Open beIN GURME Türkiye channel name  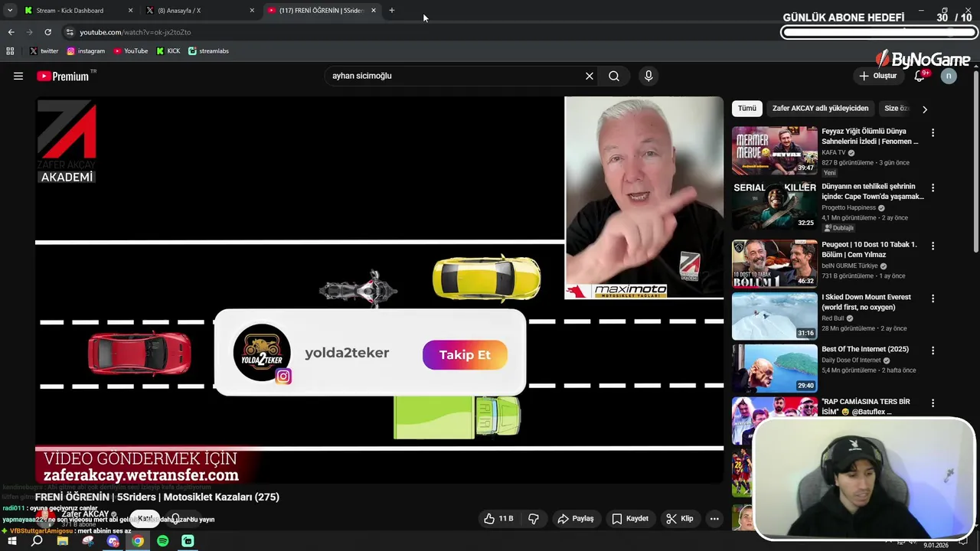click(x=850, y=266)
